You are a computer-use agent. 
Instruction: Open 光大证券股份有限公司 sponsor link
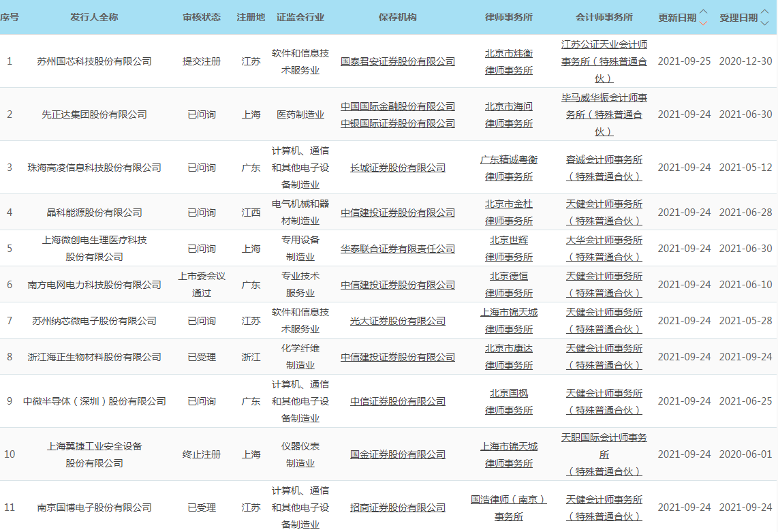(x=398, y=321)
